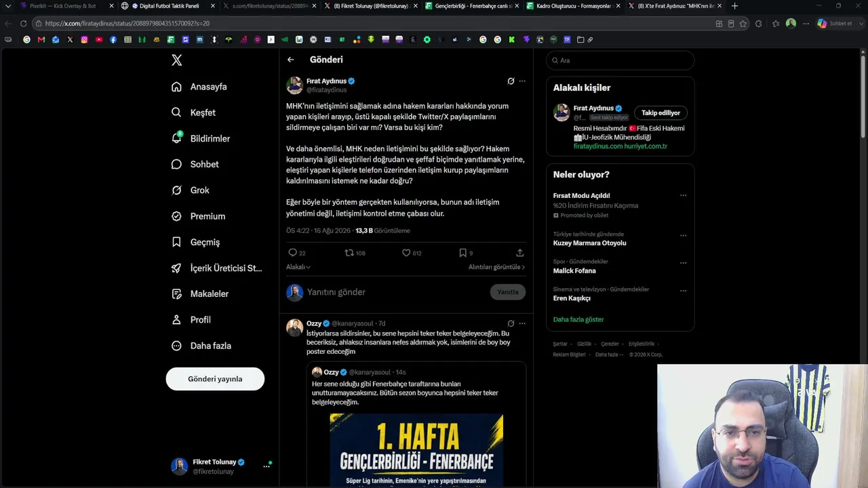Open the firataydinus.com link

(x=598, y=146)
